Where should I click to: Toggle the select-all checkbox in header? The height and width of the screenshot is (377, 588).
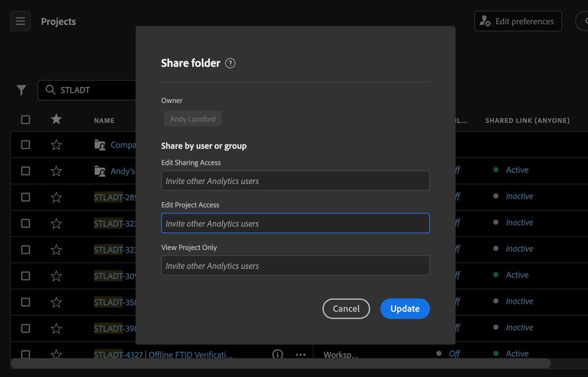(x=25, y=120)
